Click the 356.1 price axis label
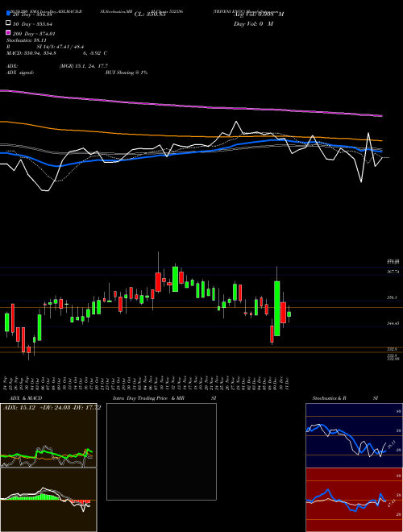The width and height of the screenshot is (403, 532). click(x=392, y=297)
